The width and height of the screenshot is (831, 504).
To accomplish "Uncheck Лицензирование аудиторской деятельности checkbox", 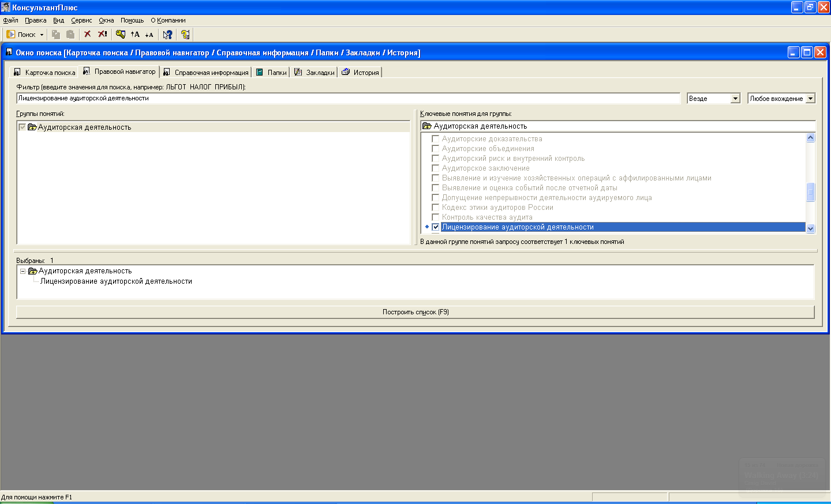I will click(436, 227).
